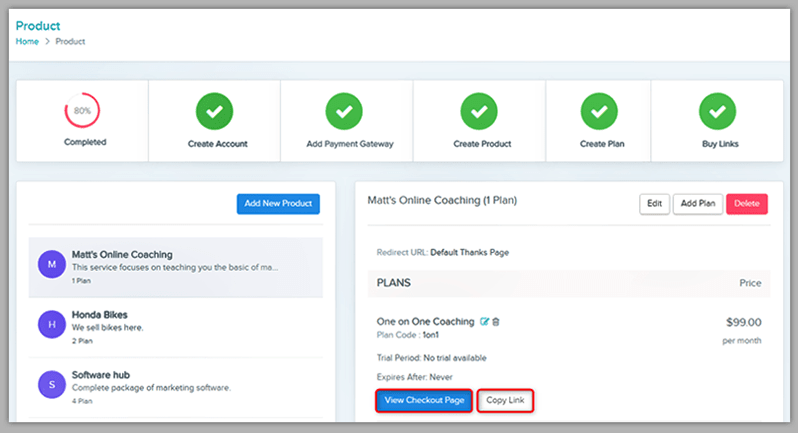Click the Edit button for Matt's Online Coaching
Viewport: 798px width, 433px height.
(x=654, y=204)
